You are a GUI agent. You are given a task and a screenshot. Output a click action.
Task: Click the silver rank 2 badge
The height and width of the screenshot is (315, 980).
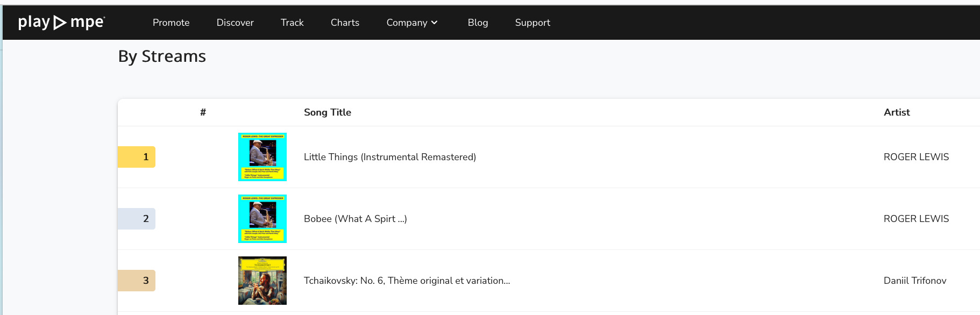click(137, 219)
